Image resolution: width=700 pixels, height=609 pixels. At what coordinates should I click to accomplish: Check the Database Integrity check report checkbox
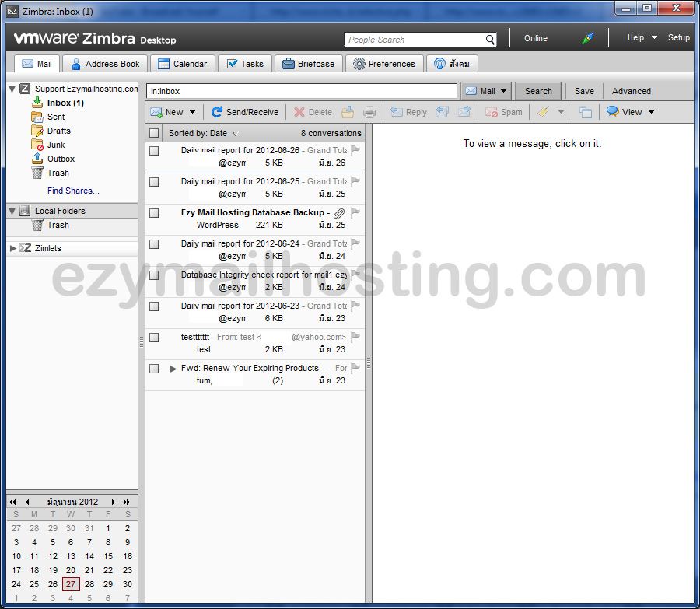pyautogui.click(x=154, y=275)
